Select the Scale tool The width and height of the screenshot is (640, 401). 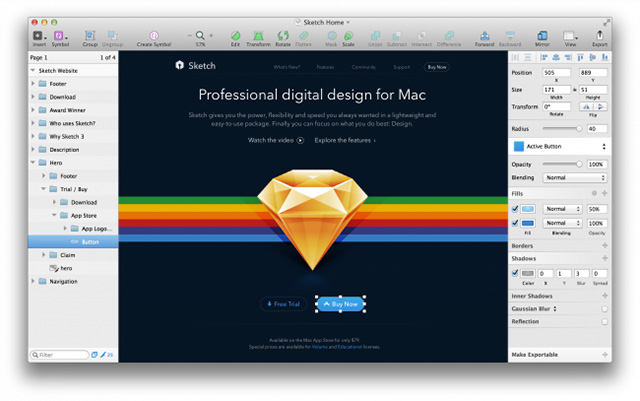[x=348, y=36]
